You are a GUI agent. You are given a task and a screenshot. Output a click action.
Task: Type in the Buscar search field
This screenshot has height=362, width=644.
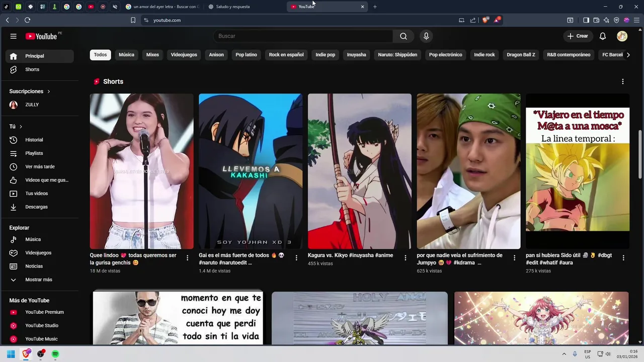(x=303, y=36)
